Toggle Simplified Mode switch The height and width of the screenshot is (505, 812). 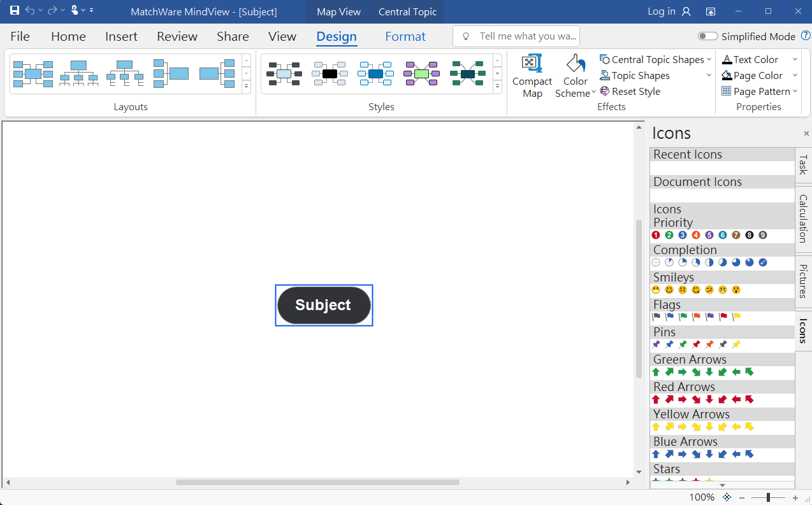pos(707,36)
